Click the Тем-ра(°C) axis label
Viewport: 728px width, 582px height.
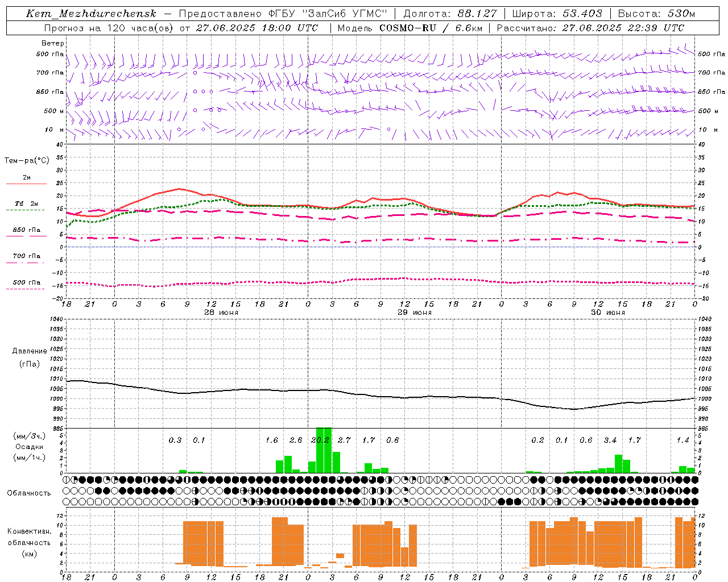pos(27,161)
